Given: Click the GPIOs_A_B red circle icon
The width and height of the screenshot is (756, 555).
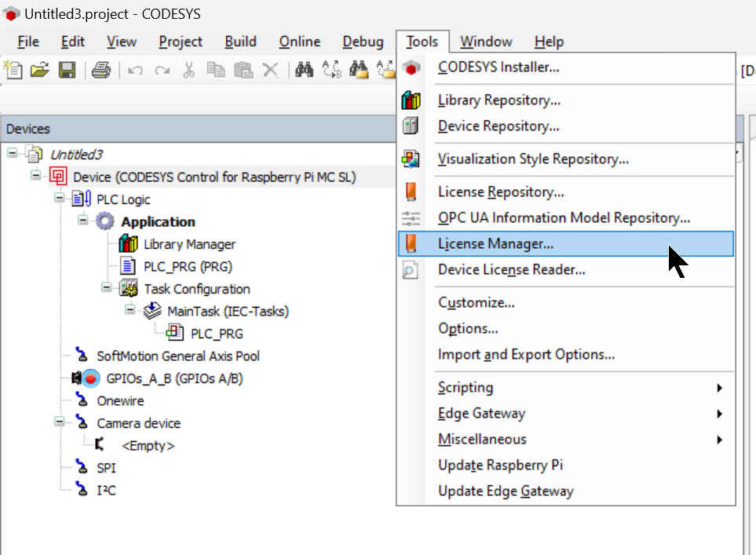Looking at the screenshot, I should coord(90,378).
